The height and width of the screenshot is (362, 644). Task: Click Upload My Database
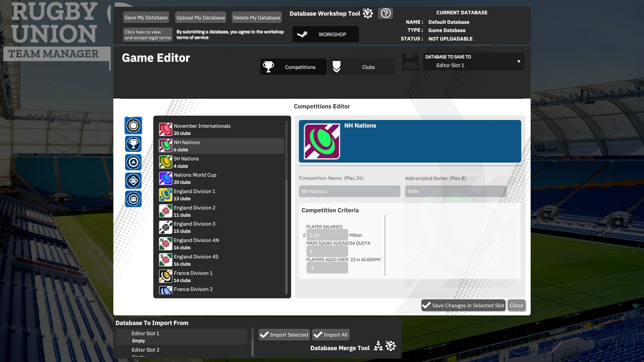pos(200,17)
